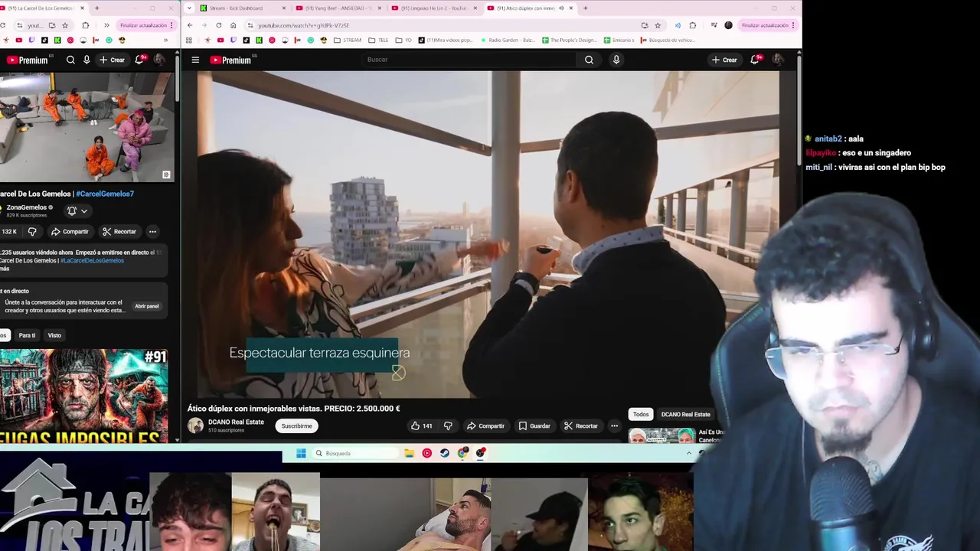Image resolution: width=980 pixels, height=551 pixels.
Task: Open new tab in right browser window
Action: (586, 8)
